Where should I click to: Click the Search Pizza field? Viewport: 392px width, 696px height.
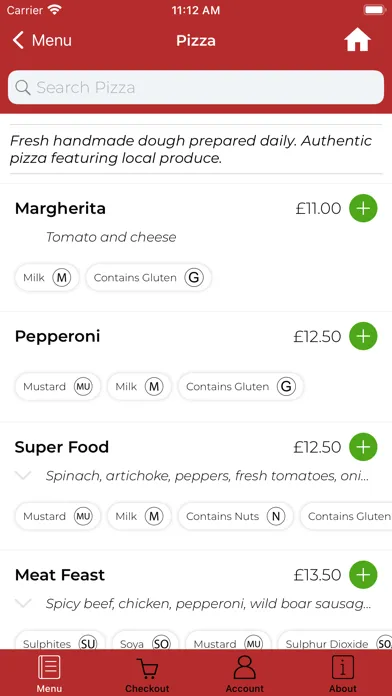pyautogui.click(x=196, y=87)
